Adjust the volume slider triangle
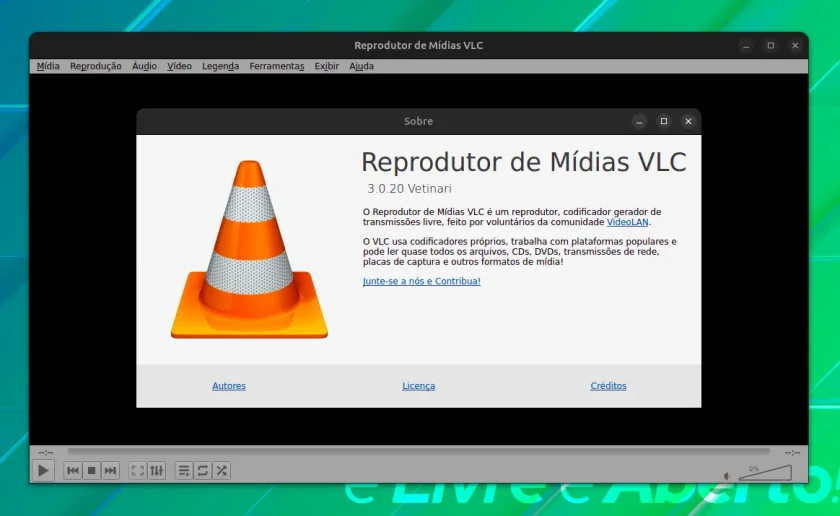This screenshot has width=840, height=516. 765,473
